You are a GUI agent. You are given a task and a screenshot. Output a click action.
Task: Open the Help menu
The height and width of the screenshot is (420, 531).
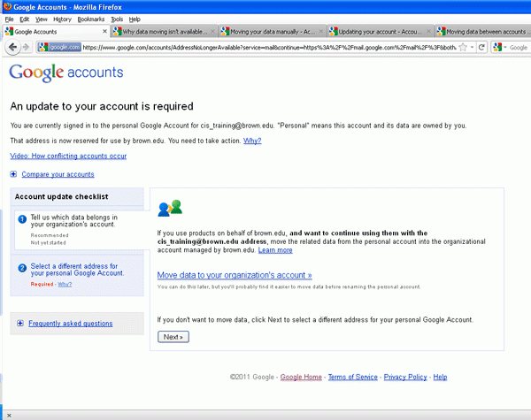(135, 19)
